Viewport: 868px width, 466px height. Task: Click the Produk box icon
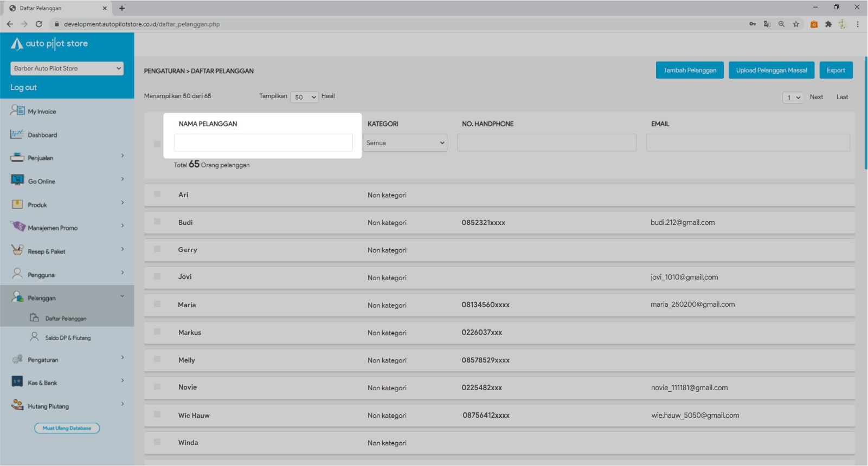click(x=17, y=204)
